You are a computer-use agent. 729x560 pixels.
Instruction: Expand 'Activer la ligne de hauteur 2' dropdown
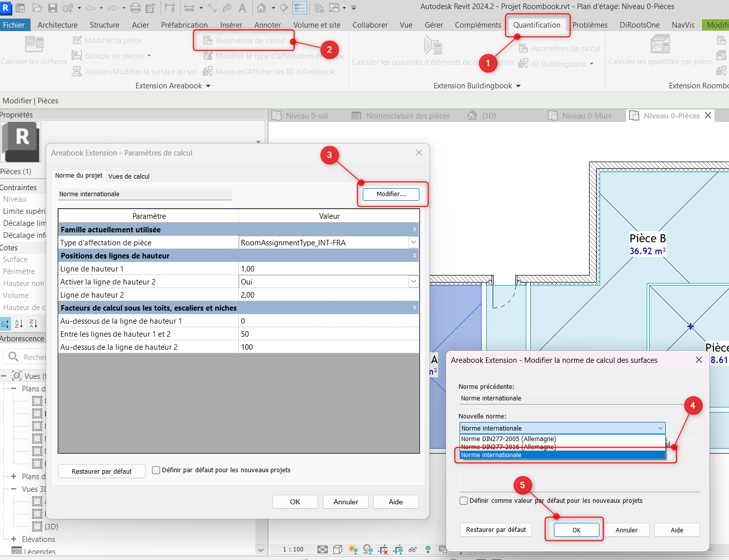click(413, 282)
